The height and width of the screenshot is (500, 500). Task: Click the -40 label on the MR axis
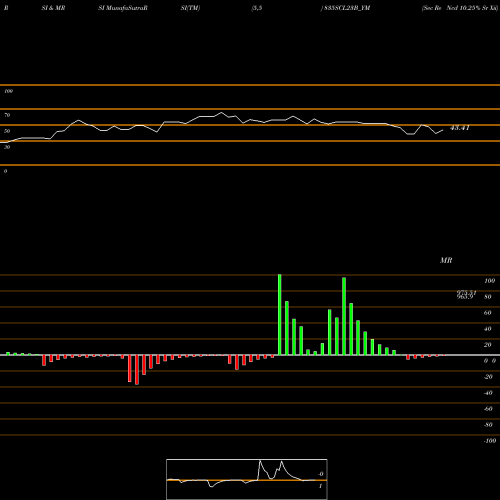[x=488, y=393]
